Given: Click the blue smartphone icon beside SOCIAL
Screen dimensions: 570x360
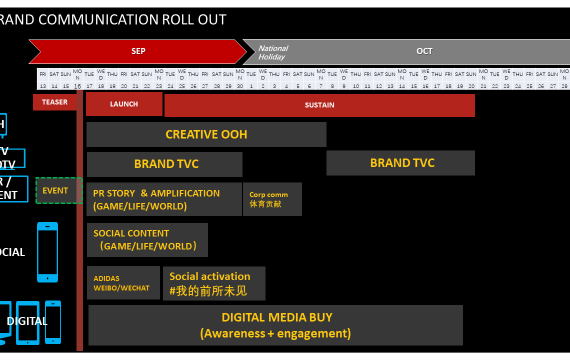Looking at the screenshot, I should point(47,252).
